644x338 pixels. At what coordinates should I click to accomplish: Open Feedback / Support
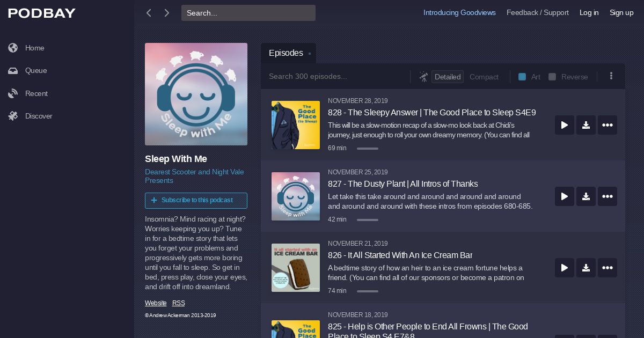point(538,13)
